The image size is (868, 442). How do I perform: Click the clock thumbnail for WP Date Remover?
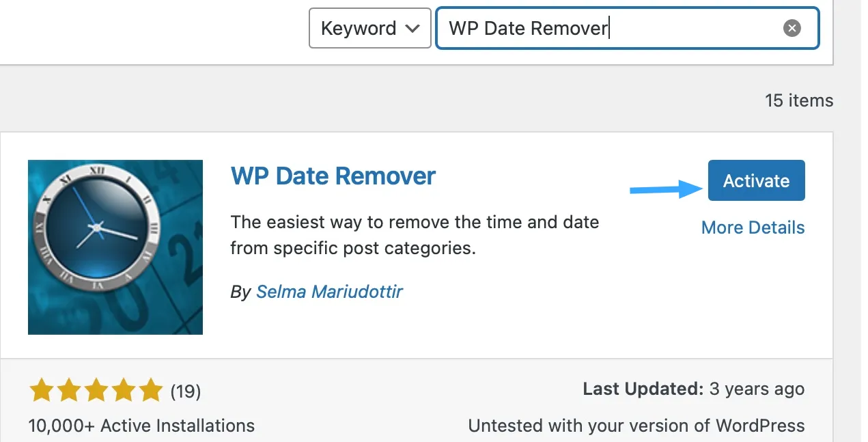tap(115, 247)
